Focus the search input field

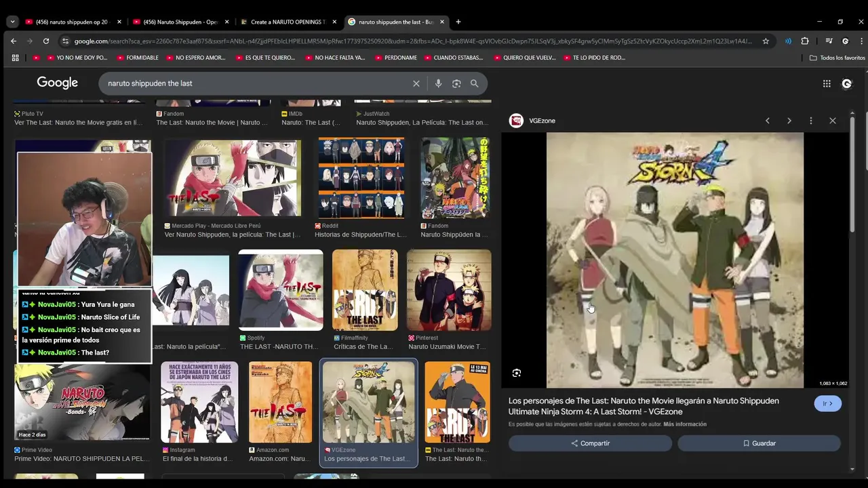(x=258, y=83)
